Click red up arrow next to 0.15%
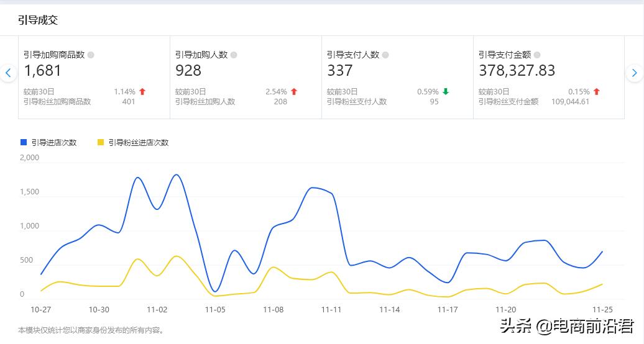The image size is (644, 344). pyautogui.click(x=597, y=92)
